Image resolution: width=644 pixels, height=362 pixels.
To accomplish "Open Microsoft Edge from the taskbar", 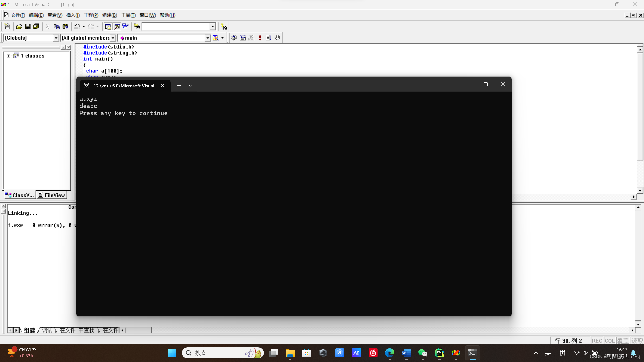I will (x=389, y=353).
